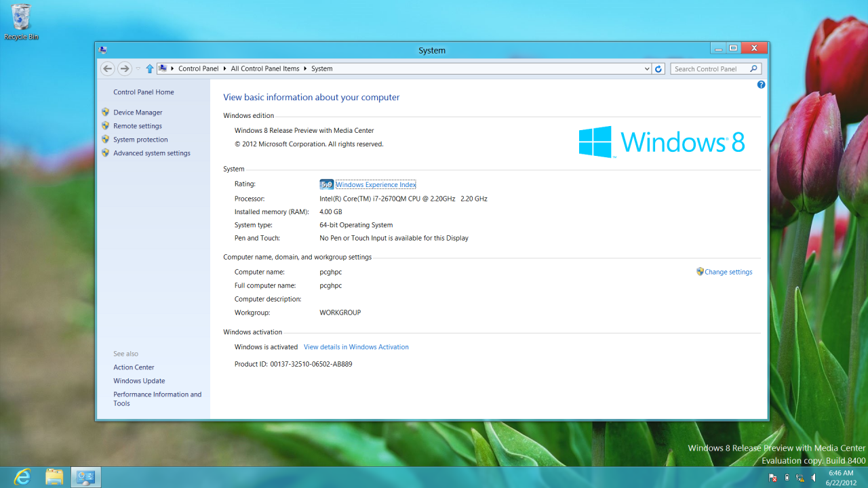Launch Internet Explorer from taskbar
The height and width of the screenshot is (488, 868).
pyautogui.click(x=22, y=477)
